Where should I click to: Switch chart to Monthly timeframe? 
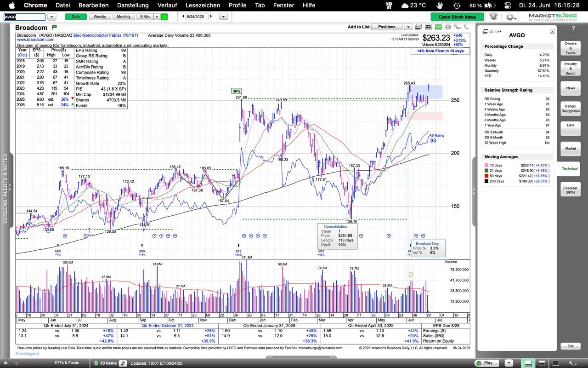click(x=123, y=17)
